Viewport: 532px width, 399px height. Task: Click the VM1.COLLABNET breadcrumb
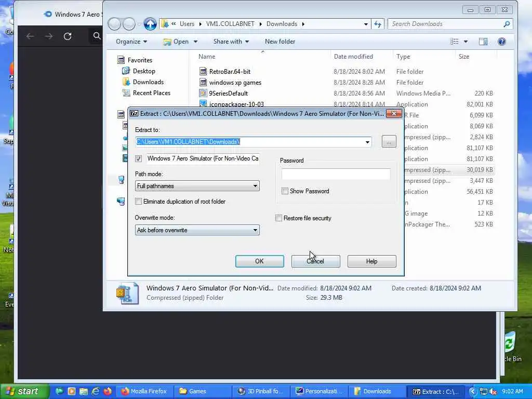coord(230,24)
